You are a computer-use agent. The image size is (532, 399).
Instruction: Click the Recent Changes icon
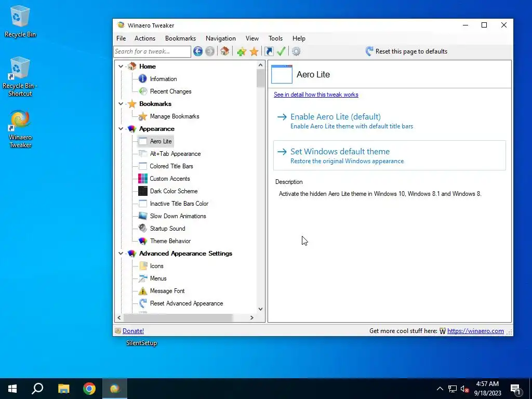(x=143, y=91)
